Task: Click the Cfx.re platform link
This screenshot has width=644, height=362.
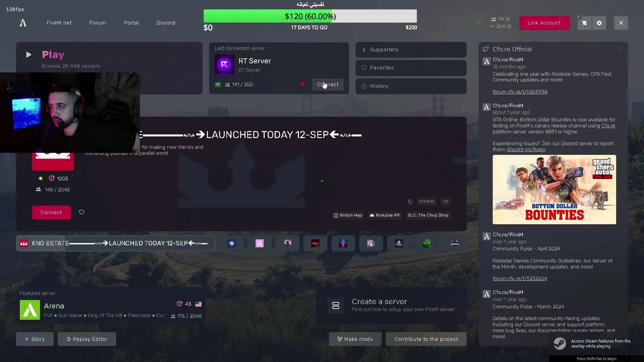Action: tap(608, 126)
